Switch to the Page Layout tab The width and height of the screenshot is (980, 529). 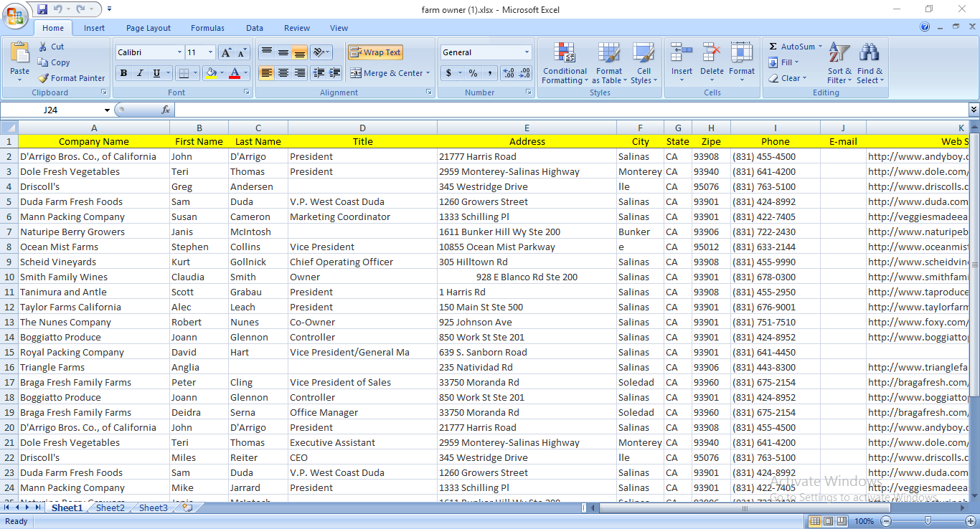tap(149, 28)
